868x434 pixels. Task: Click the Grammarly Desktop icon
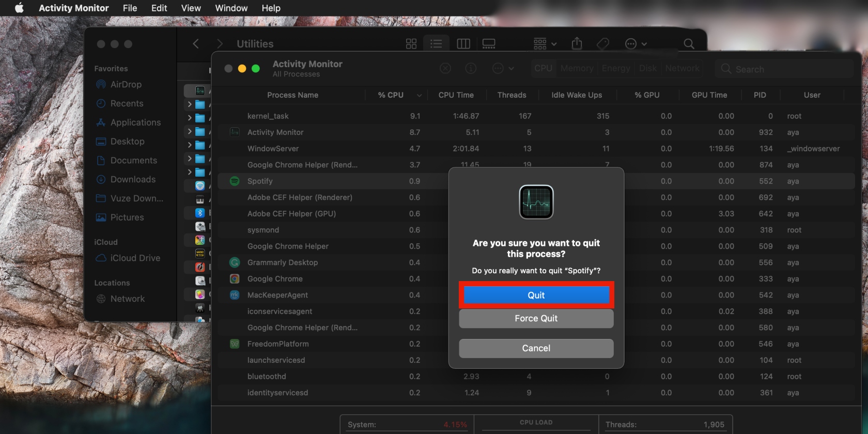tap(235, 262)
